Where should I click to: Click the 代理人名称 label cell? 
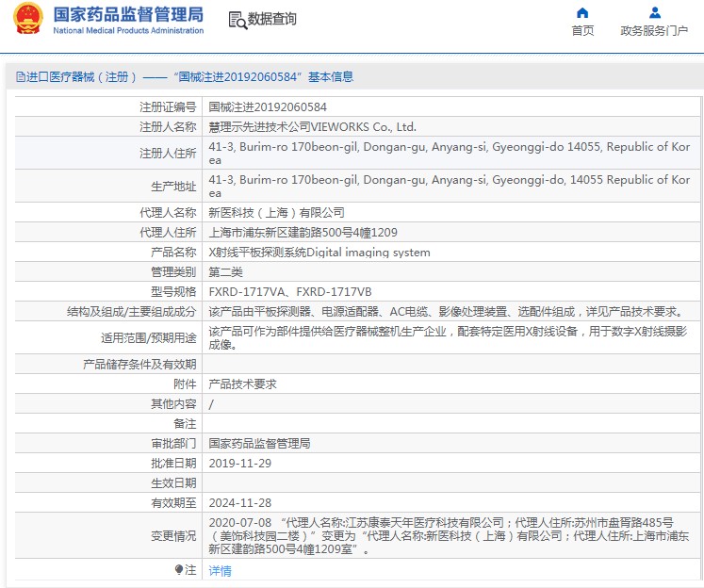(x=108, y=212)
